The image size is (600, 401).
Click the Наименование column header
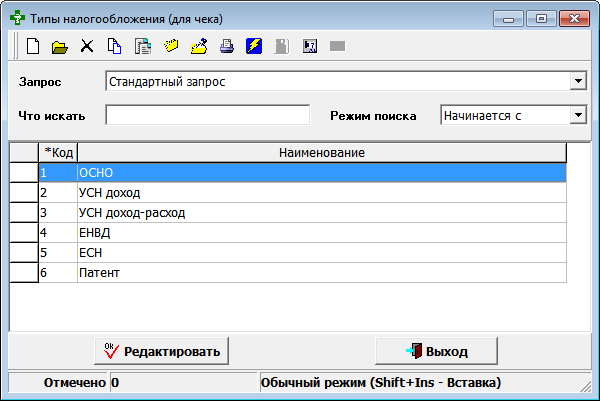(322, 153)
